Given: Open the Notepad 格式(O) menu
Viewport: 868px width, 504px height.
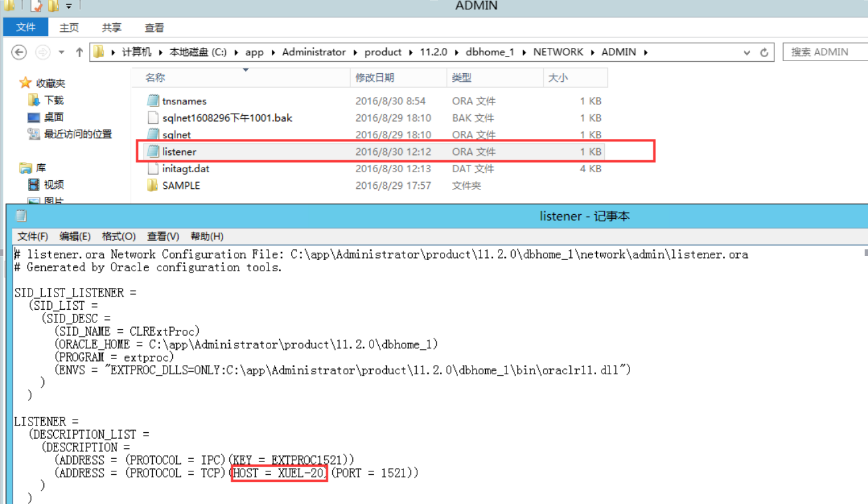Looking at the screenshot, I should click(x=118, y=236).
